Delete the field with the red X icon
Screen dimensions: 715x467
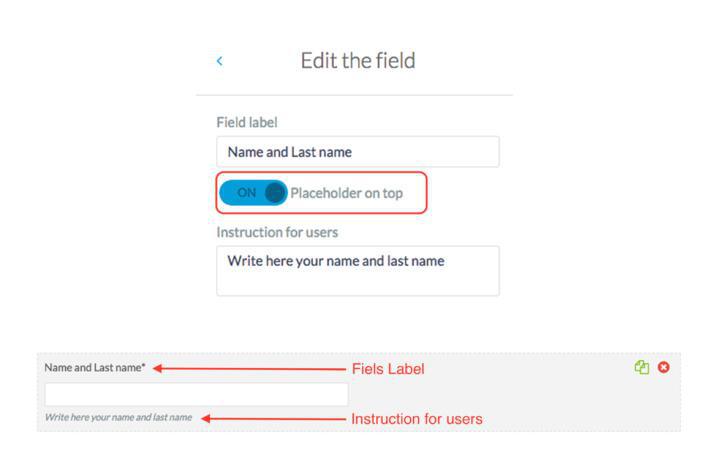(x=663, y=367)
